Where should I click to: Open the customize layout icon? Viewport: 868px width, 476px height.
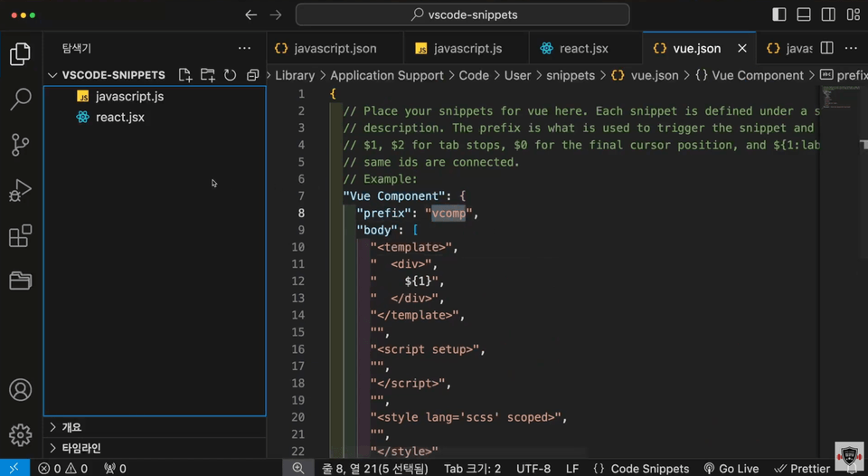(853, 14)
